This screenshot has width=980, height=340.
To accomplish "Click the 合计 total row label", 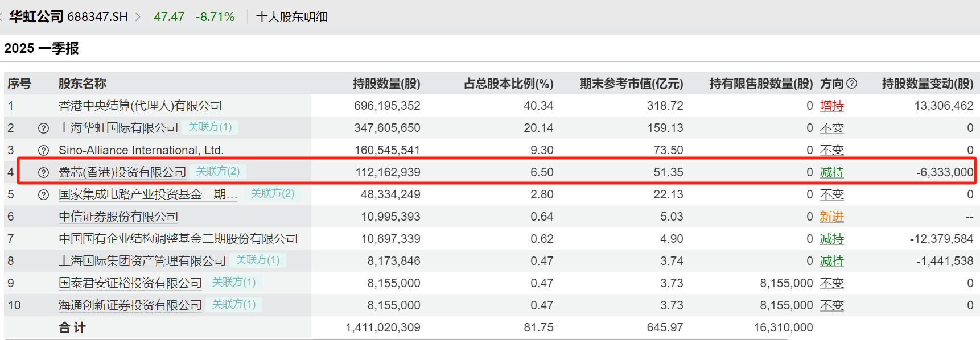I will pos(72,327).
